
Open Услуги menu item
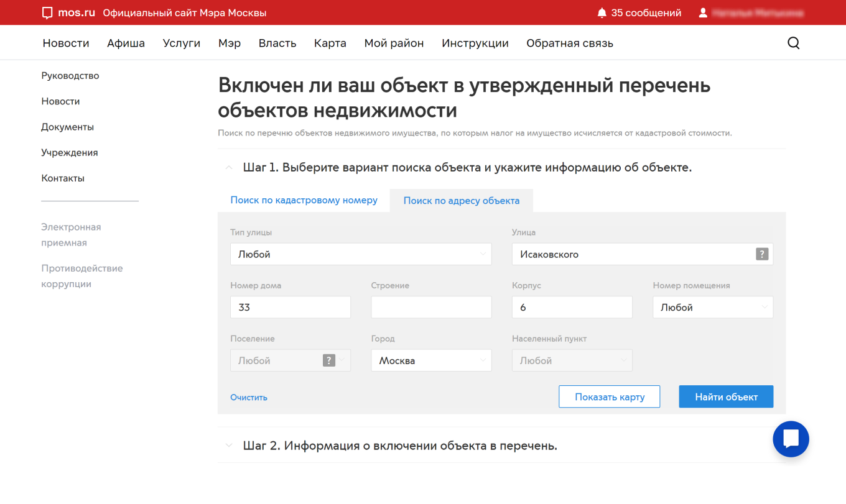[182, 43]
